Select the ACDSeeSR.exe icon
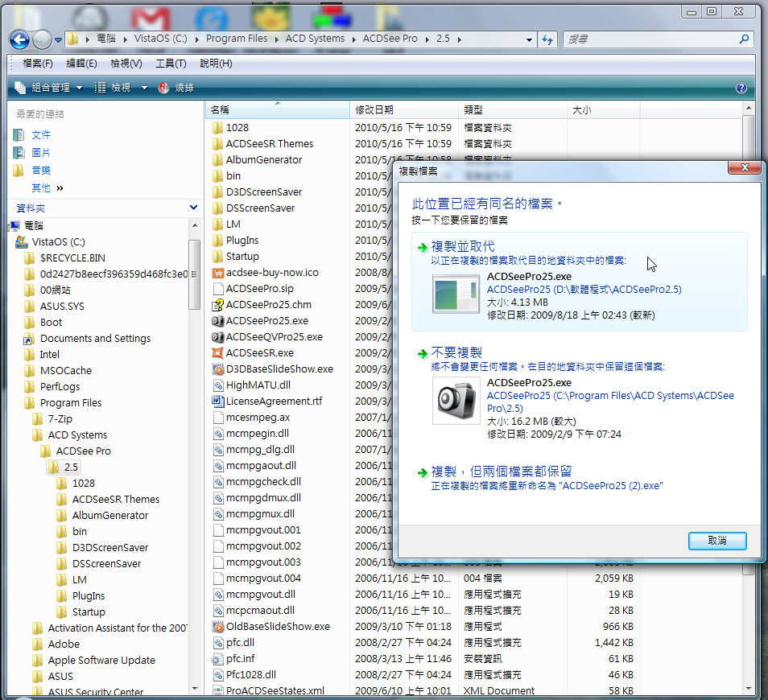768x700 pixels. pyautogui.click(x=218, y=353)
